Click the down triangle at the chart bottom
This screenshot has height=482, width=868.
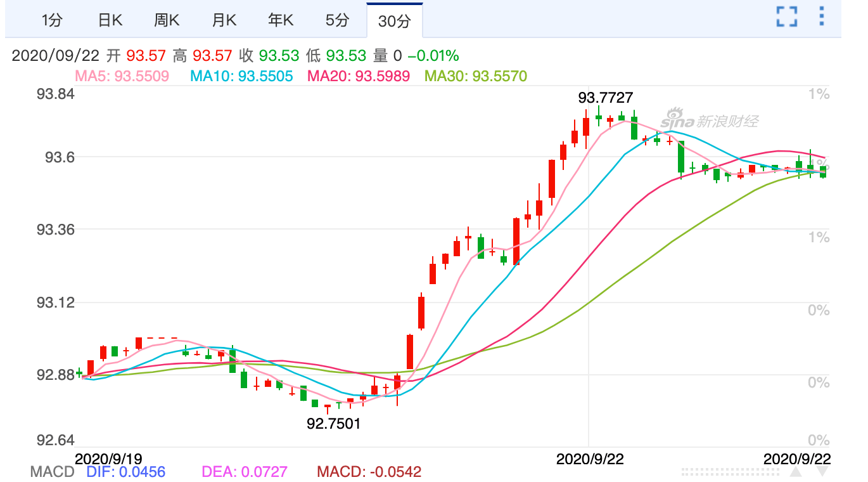pos(822,472)
